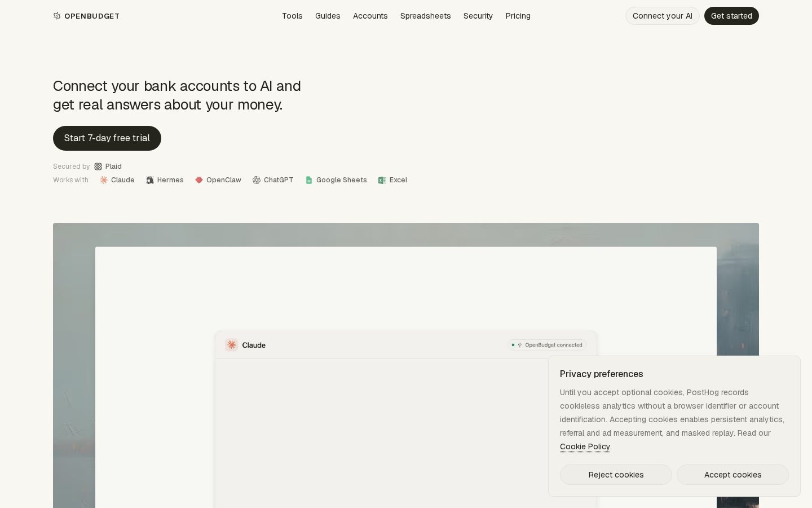Go to Accounts in the navigation

pos(370,16)
